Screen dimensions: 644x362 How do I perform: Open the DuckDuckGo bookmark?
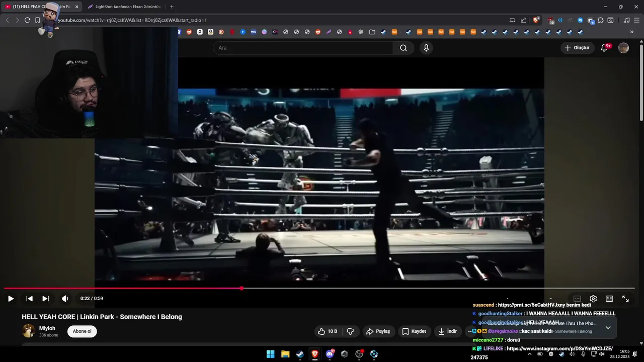pyautogui.click(x=221, y=32)
